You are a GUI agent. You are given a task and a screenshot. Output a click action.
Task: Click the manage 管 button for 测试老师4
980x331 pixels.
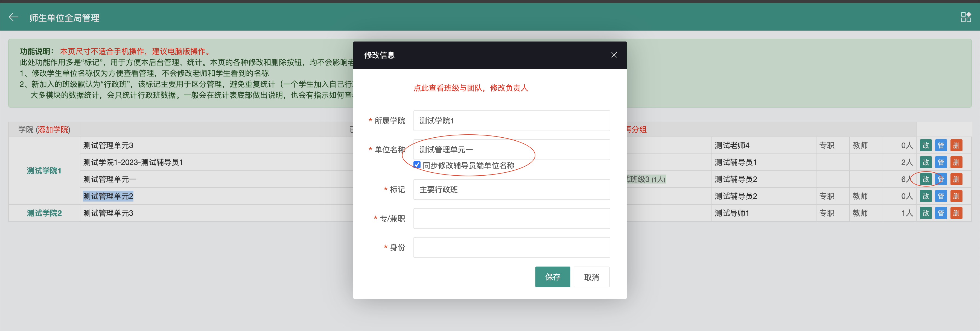point(941,145)
